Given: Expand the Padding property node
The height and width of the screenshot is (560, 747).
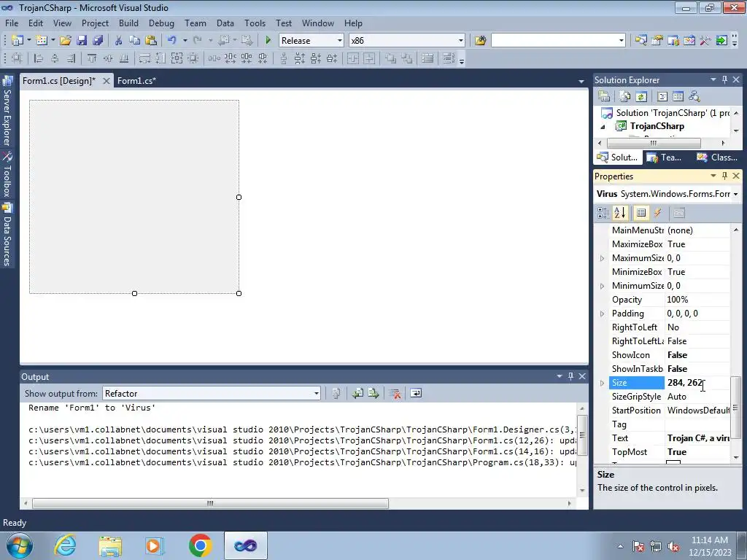Looking at the screenshot, I should point(602,314).
